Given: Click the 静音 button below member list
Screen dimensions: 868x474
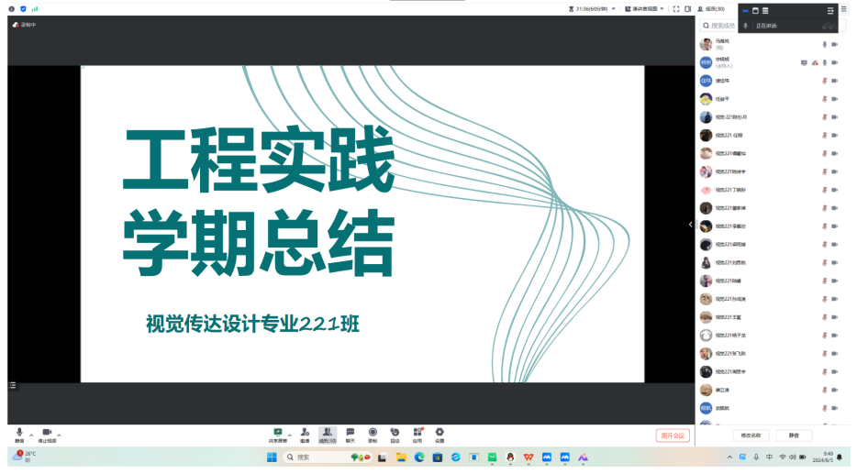Looking at the screenshot, I should coord(794,435).
